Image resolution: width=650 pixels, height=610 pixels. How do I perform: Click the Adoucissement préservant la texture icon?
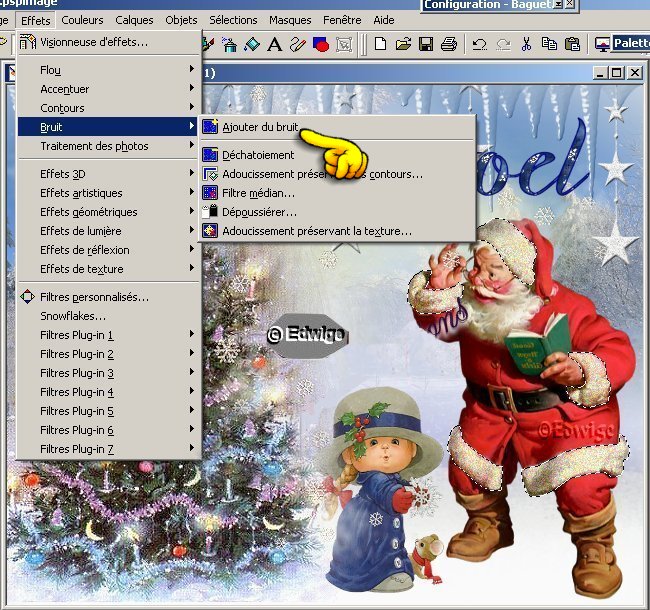210,230
